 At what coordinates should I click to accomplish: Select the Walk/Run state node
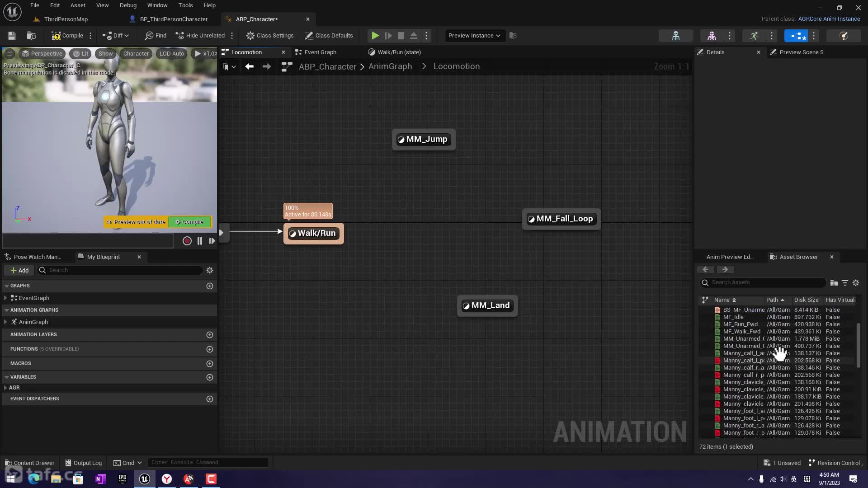tap(314, 233)
